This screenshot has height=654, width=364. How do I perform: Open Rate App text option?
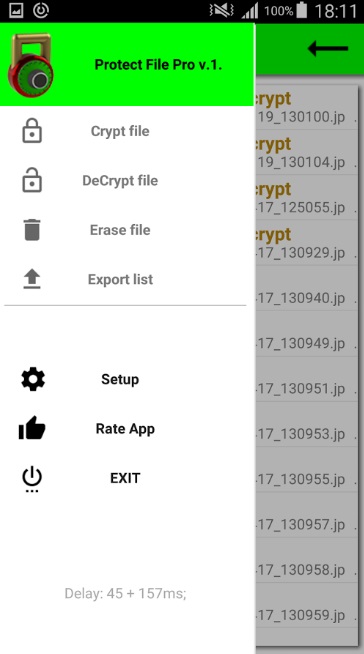125,429
